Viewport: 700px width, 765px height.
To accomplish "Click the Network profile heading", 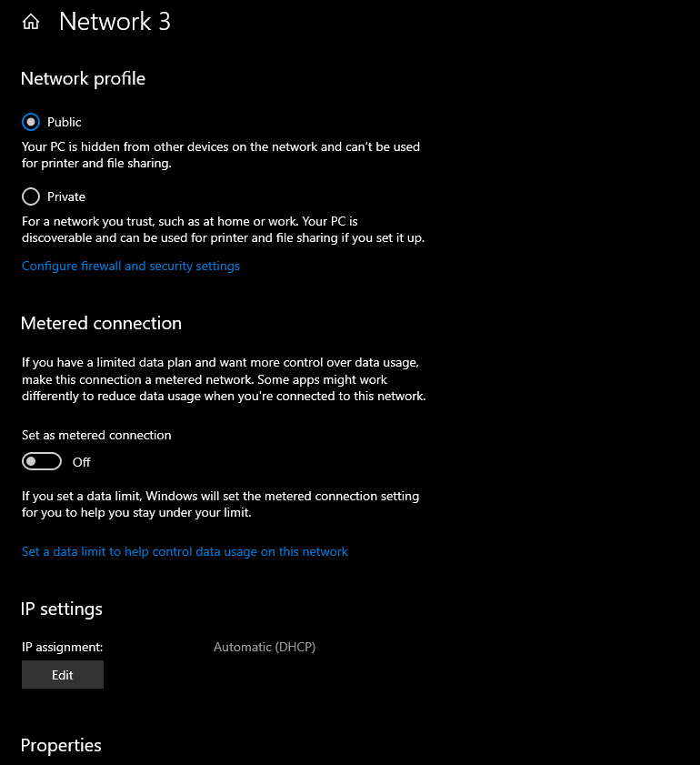I will pos(84,79).
